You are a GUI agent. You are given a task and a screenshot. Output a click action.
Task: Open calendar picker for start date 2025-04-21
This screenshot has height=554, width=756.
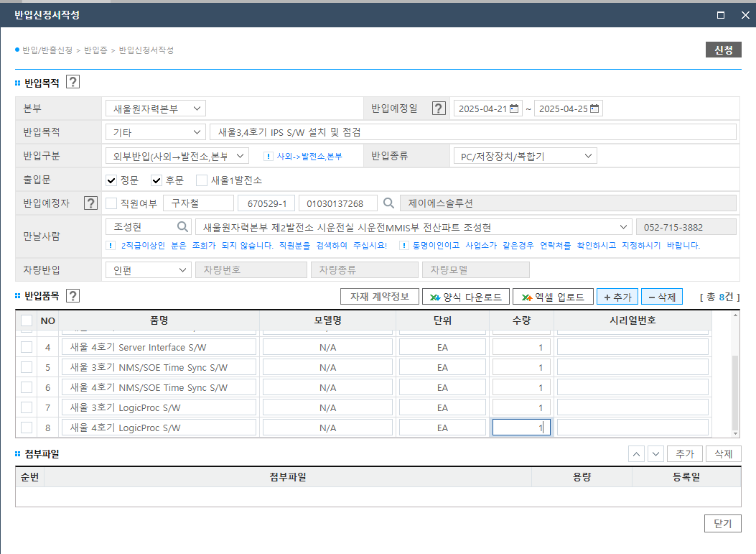pyautogui.click(x=514, y=109)
